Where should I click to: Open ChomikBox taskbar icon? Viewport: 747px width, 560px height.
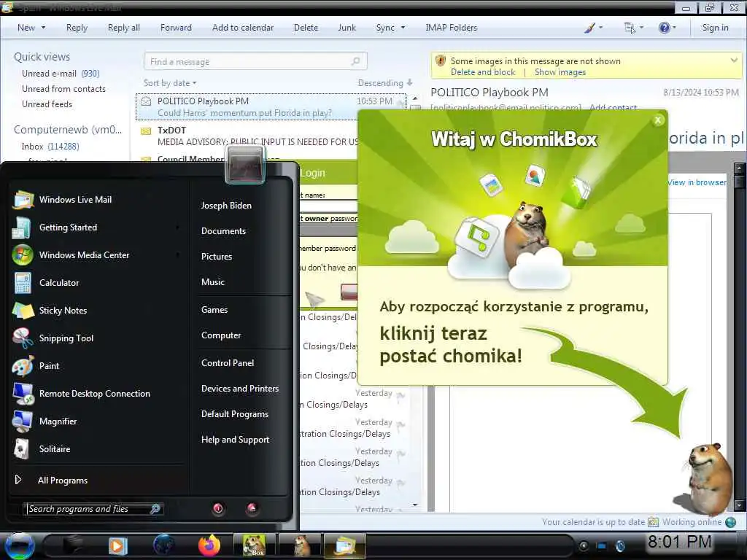pyautogui.click(x=254, y=545)
